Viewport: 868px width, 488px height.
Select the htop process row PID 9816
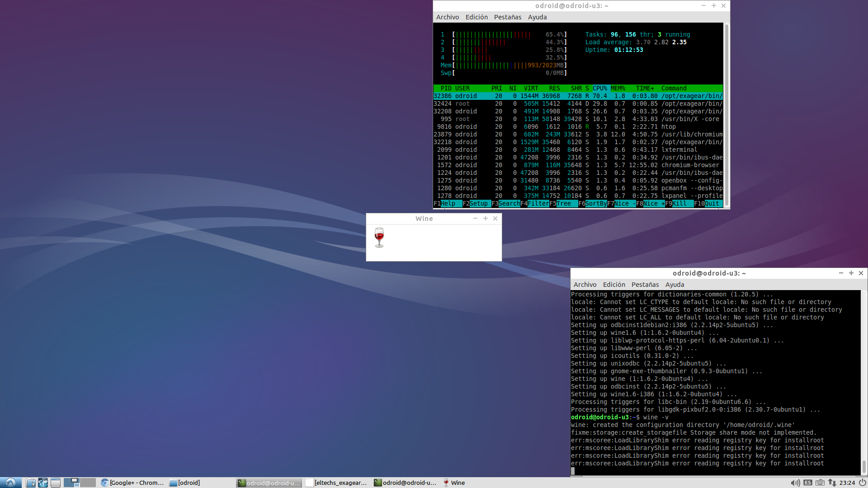(x=578, y=127)
